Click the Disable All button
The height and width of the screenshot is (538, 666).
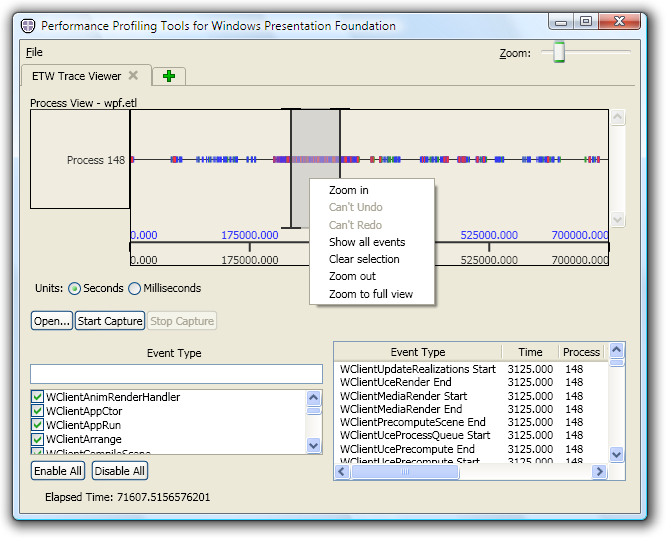click(120, 471)
